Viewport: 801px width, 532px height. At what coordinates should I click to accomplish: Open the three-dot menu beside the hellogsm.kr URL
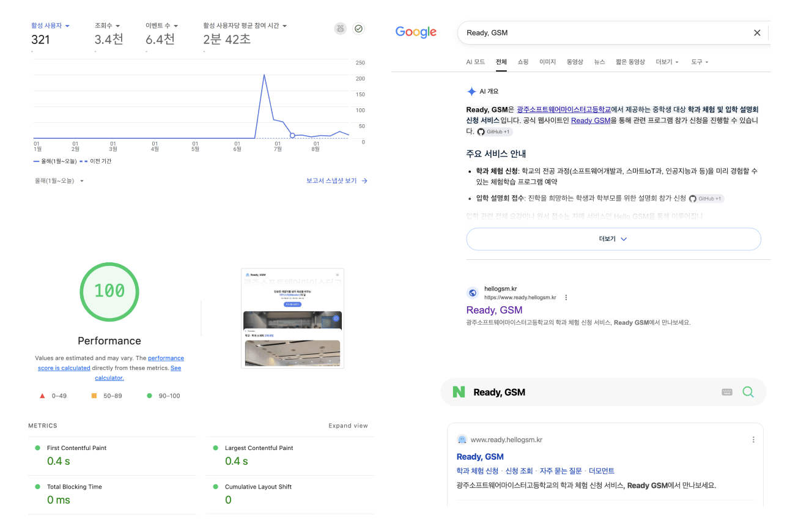pyautogui.click(x=566, y=297)
